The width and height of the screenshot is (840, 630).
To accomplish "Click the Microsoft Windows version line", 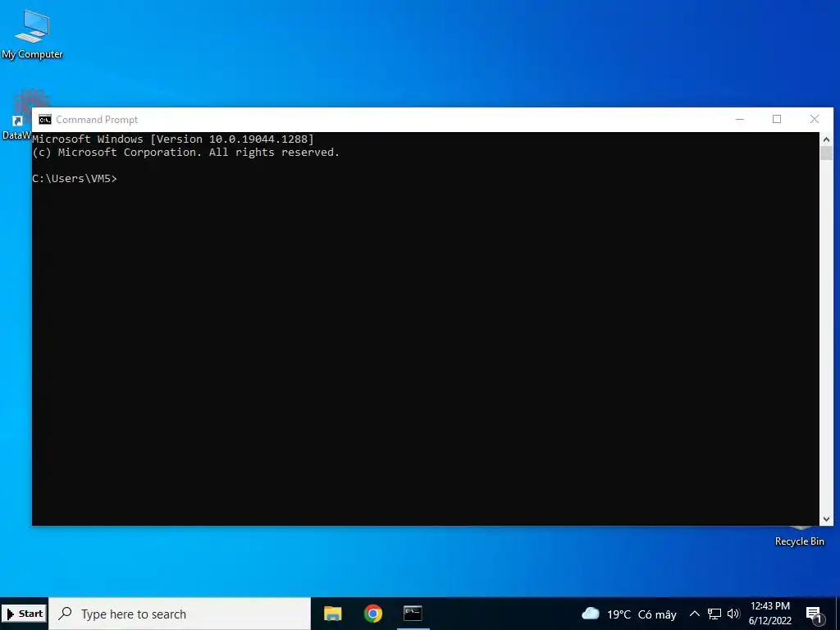I will pos(173,139).
